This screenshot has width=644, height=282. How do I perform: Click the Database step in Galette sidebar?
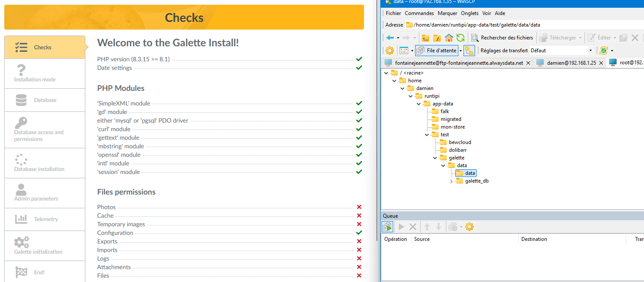coord(45,100)
